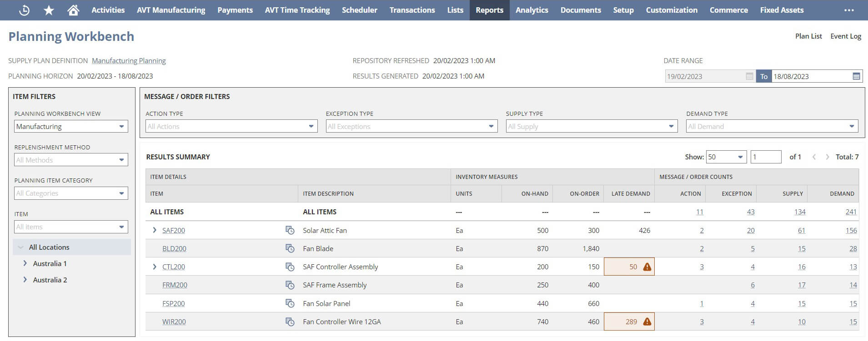Viewport: 868px width, 341px height.
Task: Go to the next results page arrow
Action: coord(827,157)
